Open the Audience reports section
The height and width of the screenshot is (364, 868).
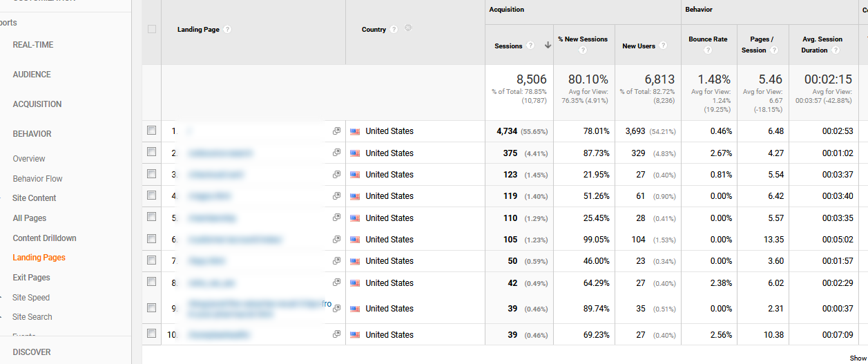(32, 75)
